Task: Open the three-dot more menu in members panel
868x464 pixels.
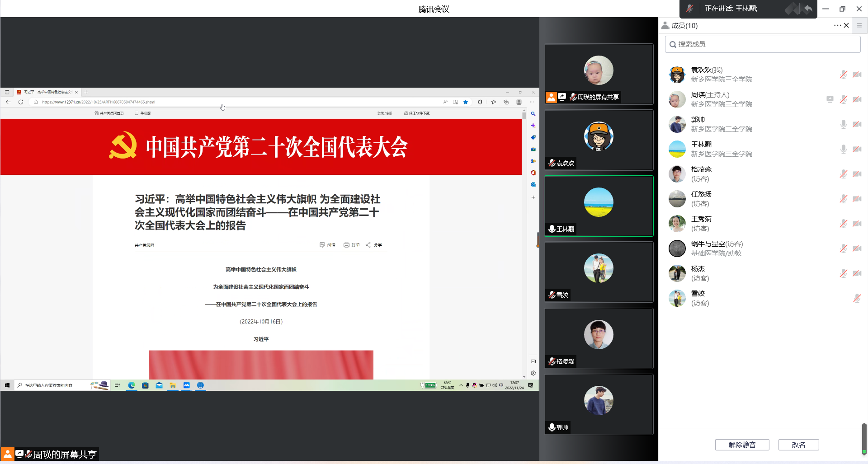Action: pyautogui.click(x=837, y=26)
